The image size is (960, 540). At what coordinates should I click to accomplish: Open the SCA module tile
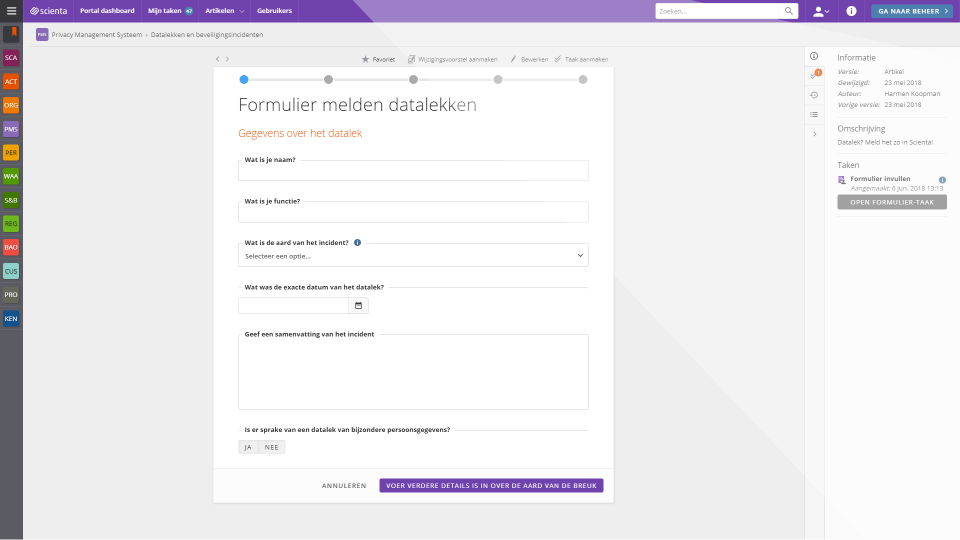(11, 58)
